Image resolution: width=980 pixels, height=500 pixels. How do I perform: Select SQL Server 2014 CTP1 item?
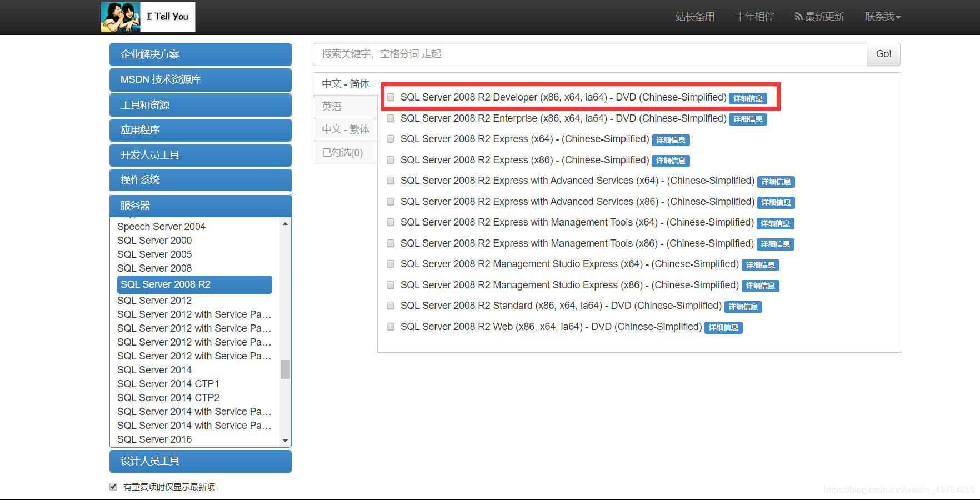[x=168, y=384]
